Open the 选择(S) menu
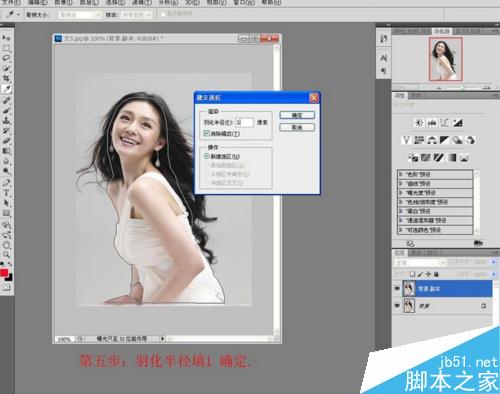This screenshot has height=394, width=500. tap(115, 2)
